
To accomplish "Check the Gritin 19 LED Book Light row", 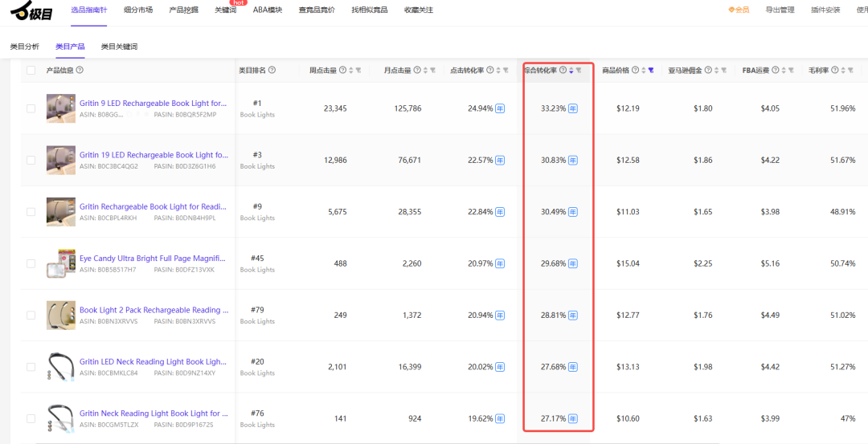I will coord(31,161).
